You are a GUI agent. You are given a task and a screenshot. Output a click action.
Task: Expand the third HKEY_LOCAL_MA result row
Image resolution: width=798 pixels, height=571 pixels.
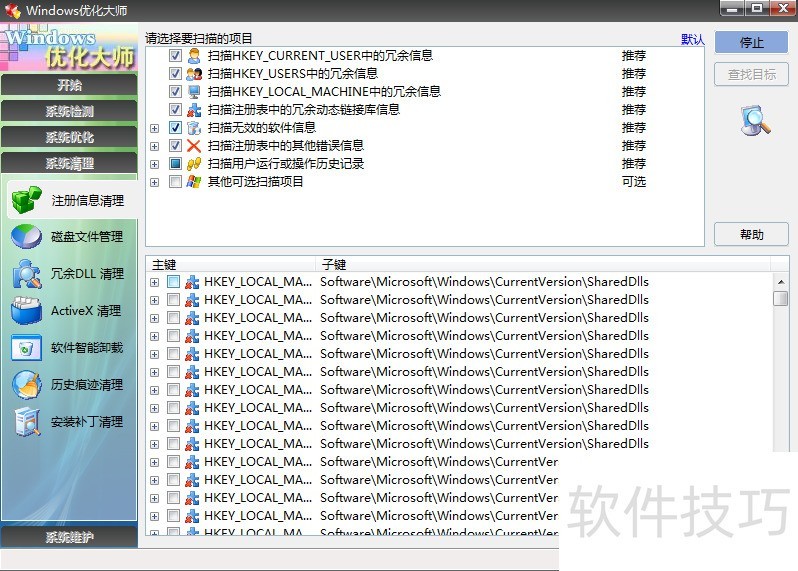coord(155,319)
